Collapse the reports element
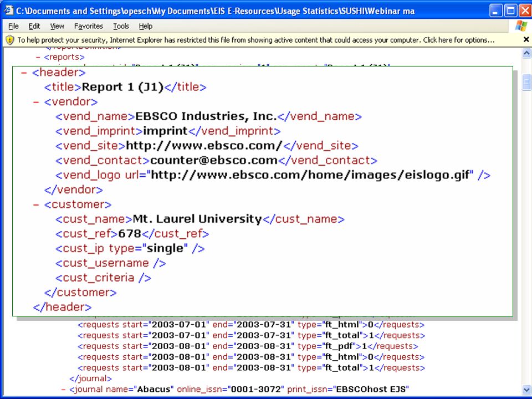 38,57
